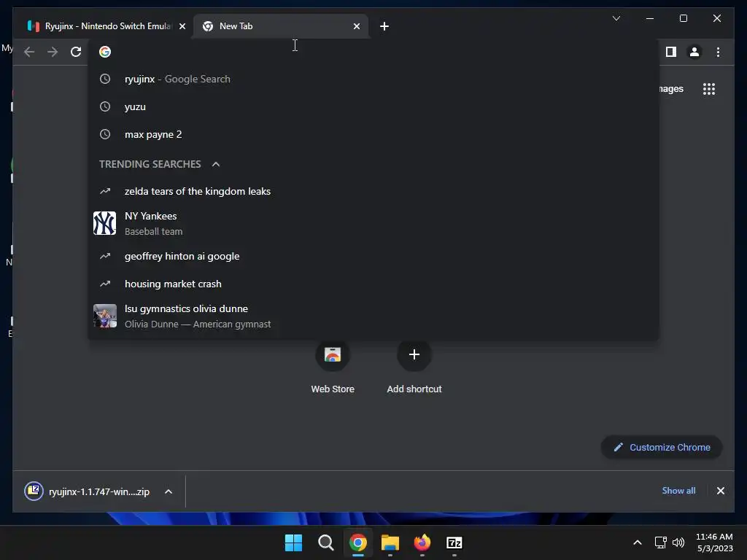This screenshot has height=560, width=747.
Task: Go forward using the forward arrow
Action: click(53, 52)
